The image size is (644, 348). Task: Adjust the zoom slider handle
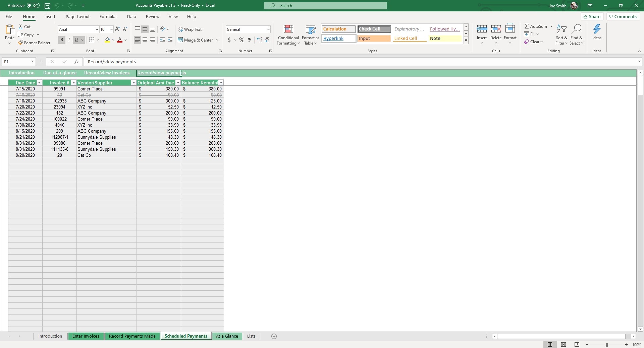coord(607,345)
